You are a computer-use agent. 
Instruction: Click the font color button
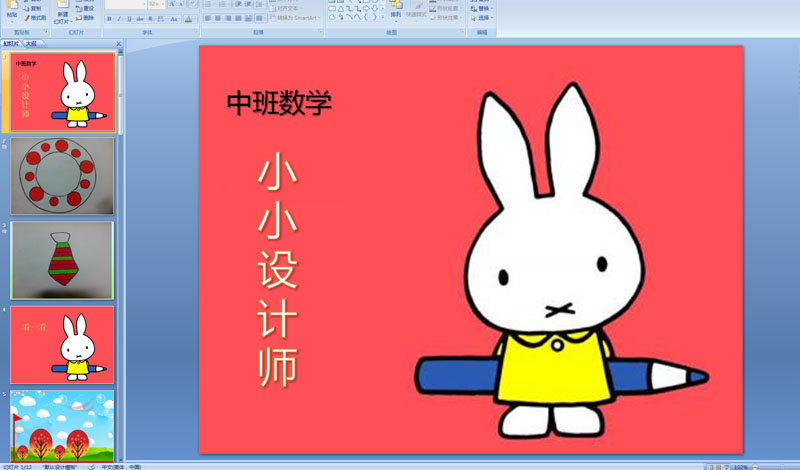pos(188,19)
